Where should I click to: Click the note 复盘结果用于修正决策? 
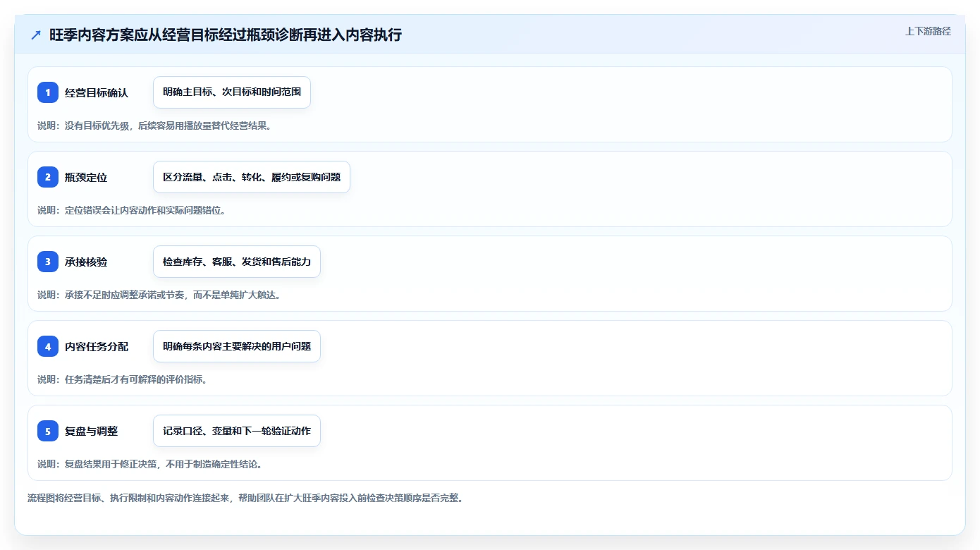(x=150, y=464)
